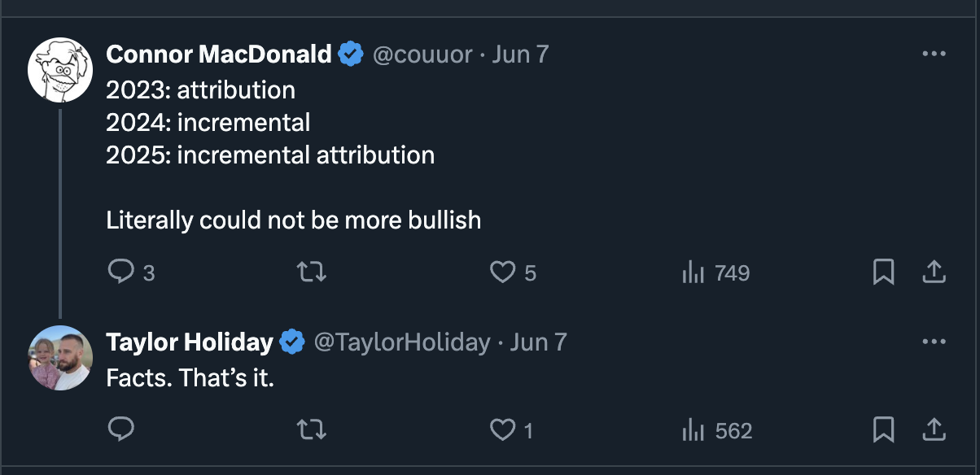The height and width of the screenshot is (475, 980).
Task: Like Taylor Holiday's reply
Action: (x=511, y=429)
